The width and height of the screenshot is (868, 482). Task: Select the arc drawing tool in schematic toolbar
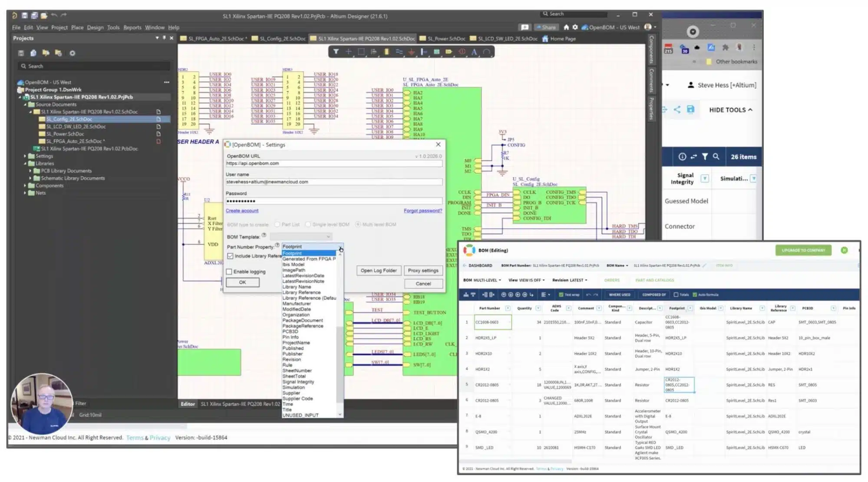487,52
